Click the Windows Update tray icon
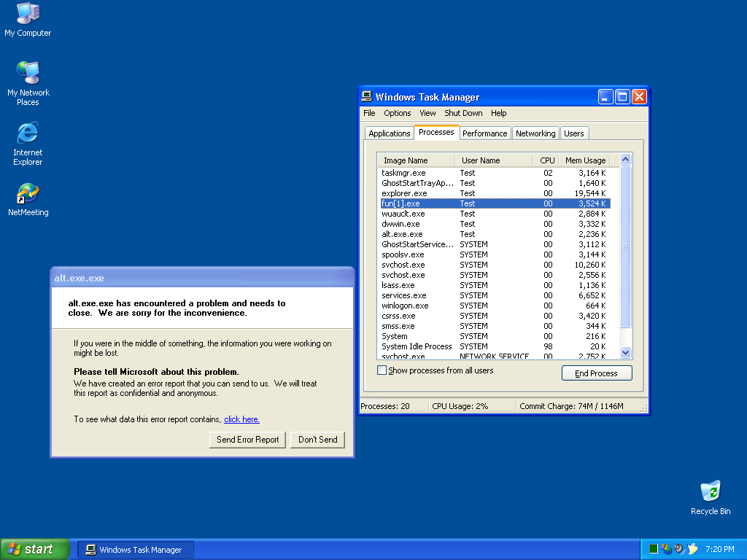The width and height of the screenshot is (747, 560). point(666,549)
